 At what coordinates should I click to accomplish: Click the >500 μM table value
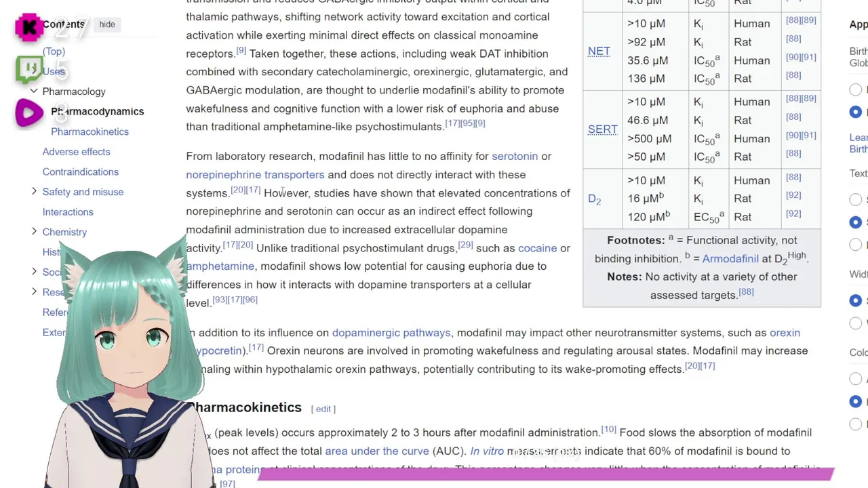650,138
